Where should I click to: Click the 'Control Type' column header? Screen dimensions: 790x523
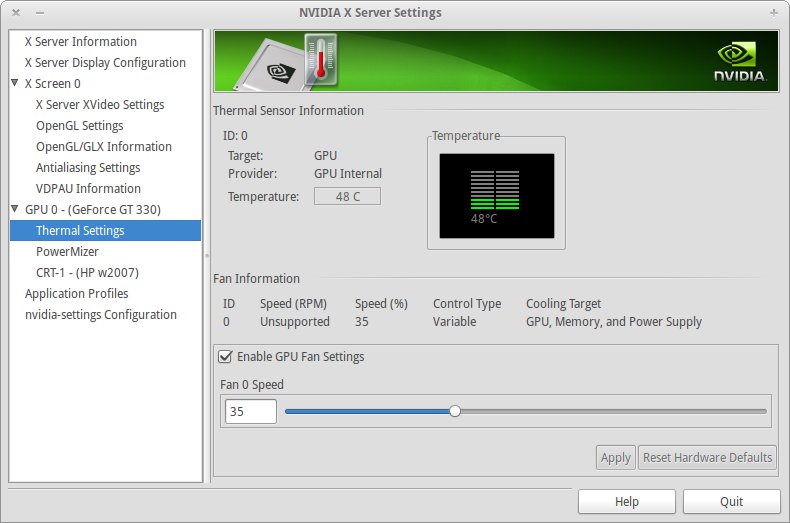tap(467, 304)
